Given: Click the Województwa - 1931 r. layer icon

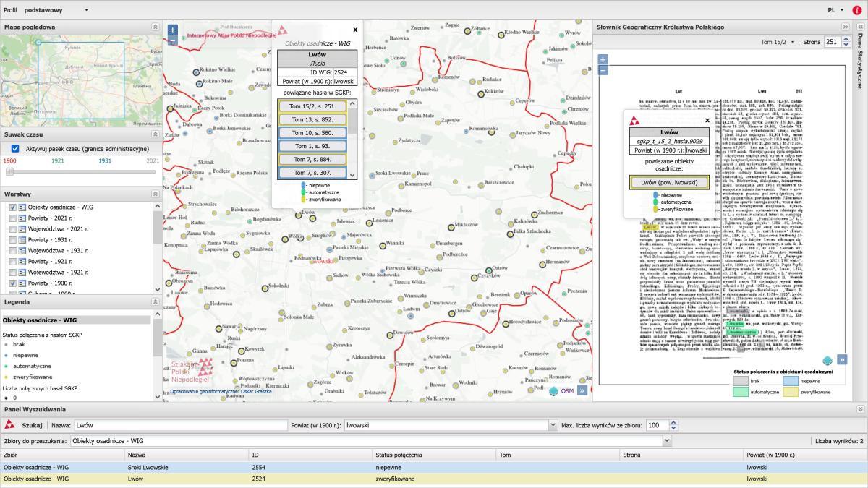Looking at the screenshot, I should click(22, 251).
